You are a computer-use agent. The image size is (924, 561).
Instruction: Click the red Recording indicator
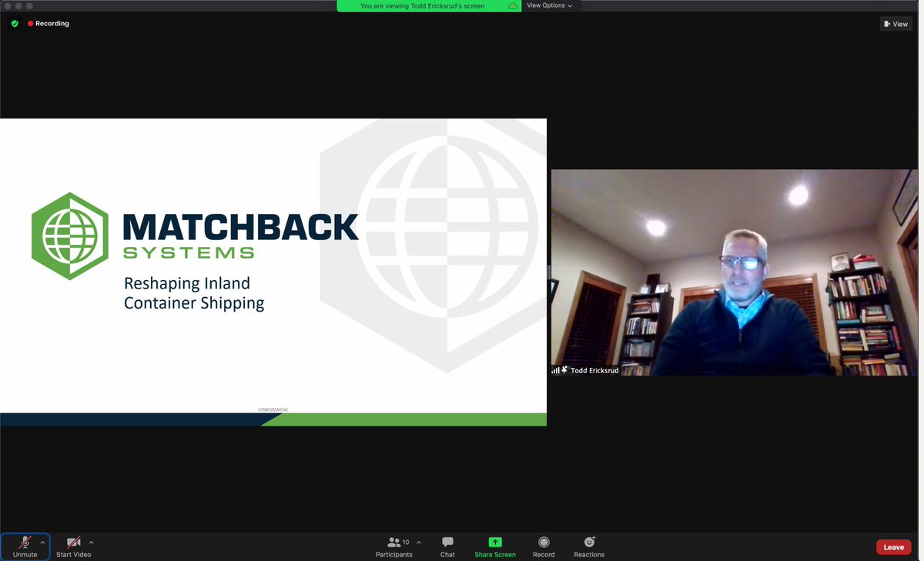tap(49, 24)
